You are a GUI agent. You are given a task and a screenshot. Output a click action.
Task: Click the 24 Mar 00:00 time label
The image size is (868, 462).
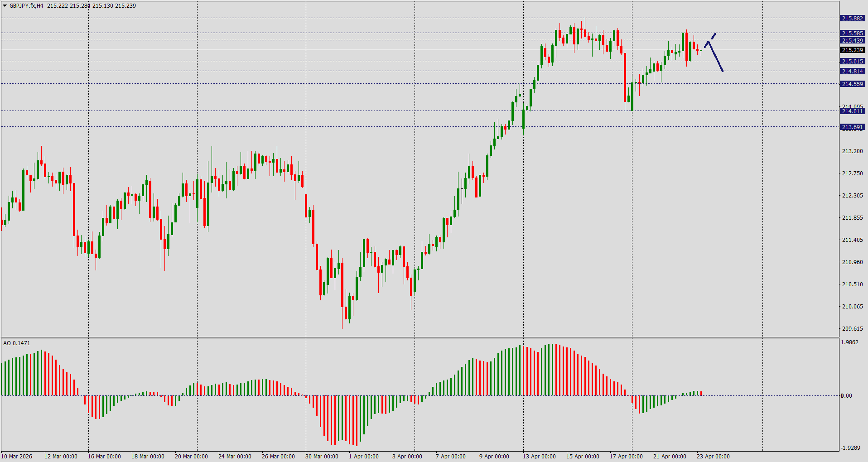(235, 457)
